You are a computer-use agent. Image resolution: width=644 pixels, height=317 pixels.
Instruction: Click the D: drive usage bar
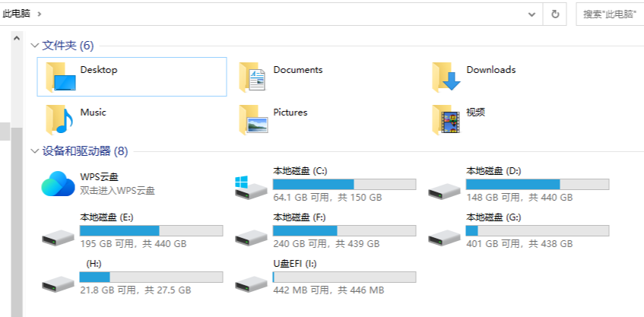(538, 184)
